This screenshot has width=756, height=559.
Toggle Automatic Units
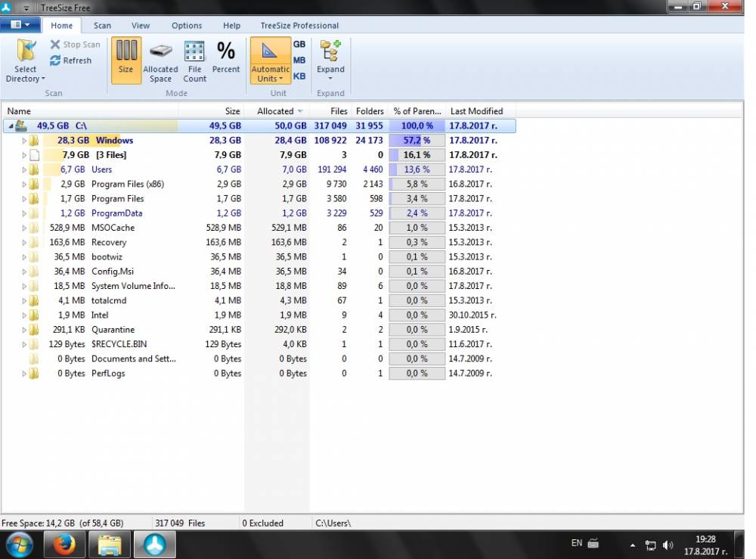270,61
